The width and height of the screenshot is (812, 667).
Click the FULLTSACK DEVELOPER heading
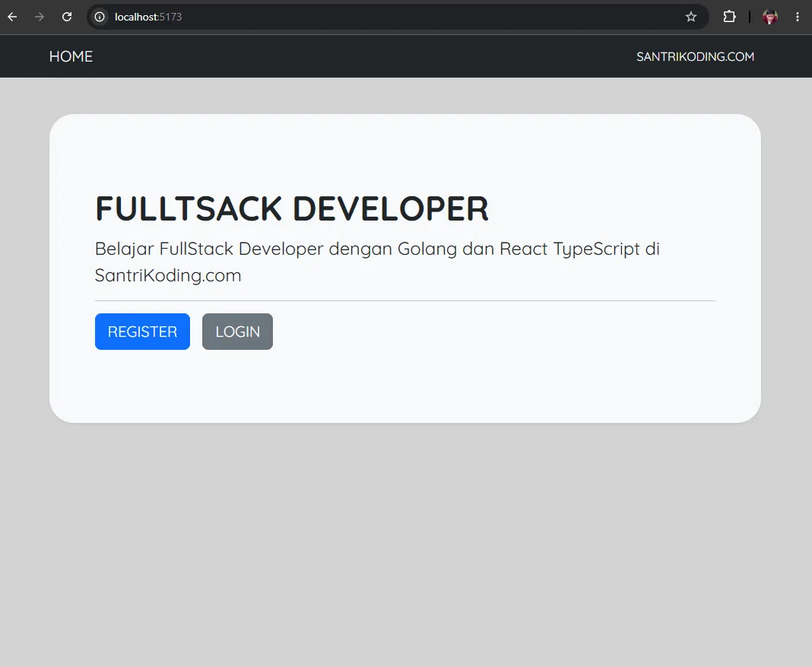point(291,208)
